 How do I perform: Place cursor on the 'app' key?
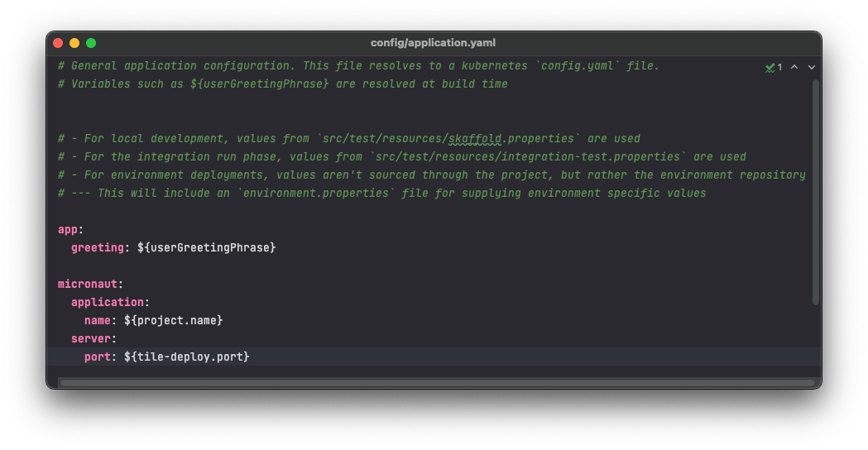click(x=68, y=230)
